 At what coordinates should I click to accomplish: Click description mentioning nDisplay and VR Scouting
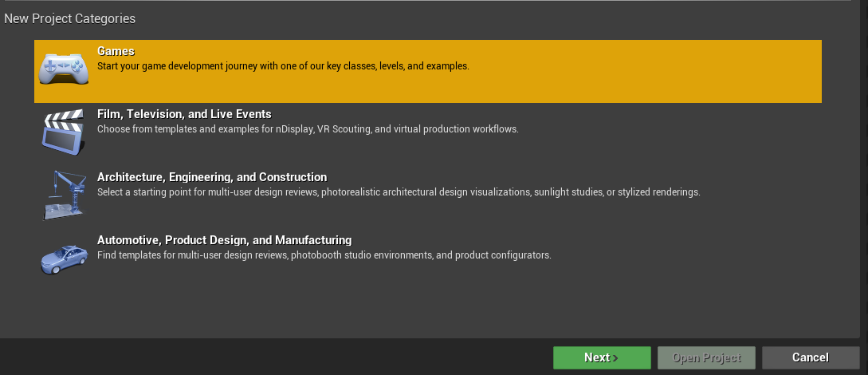coord(308,128)
